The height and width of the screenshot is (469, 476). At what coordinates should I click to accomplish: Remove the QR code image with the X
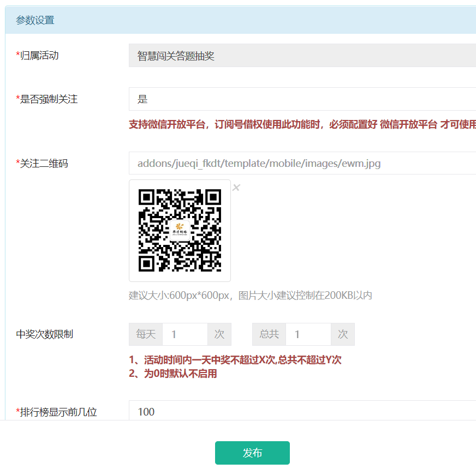point(236,188)
